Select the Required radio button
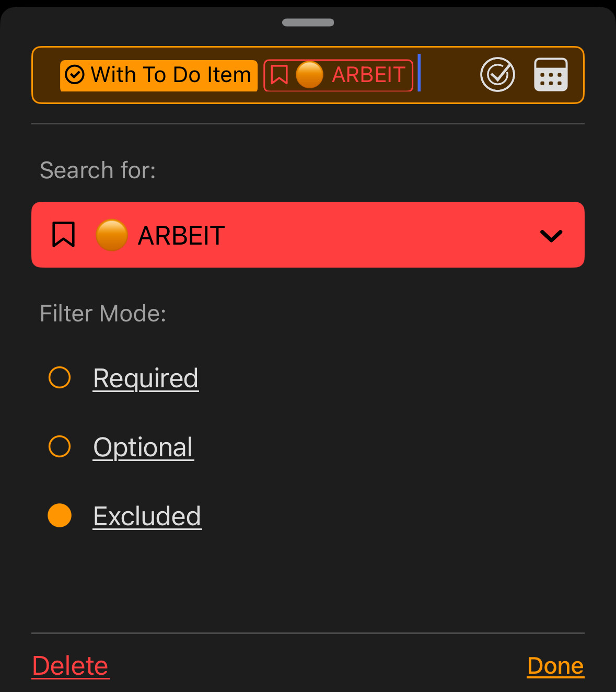 [60, 377]
